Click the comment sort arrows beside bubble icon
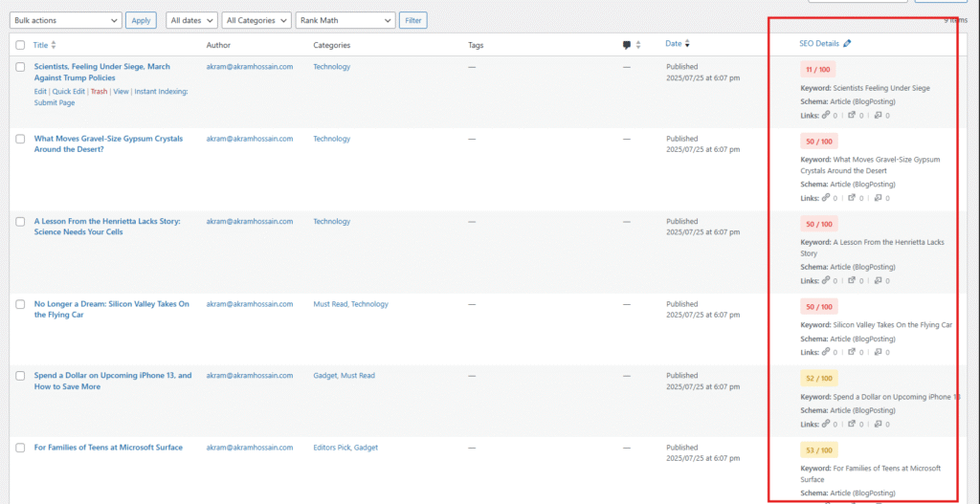Image resolution: width=980 pixels, height=504 pixels. click(x=638, y=45)
